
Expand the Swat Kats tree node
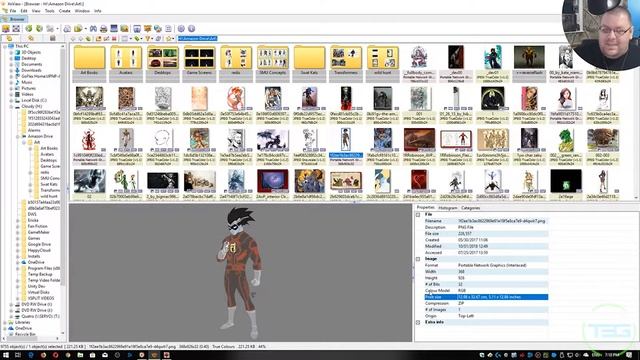coord(30,184)
